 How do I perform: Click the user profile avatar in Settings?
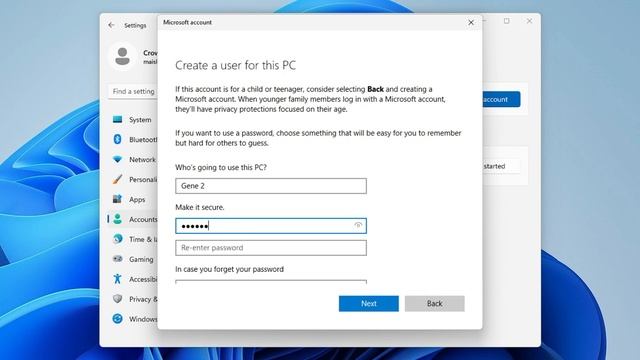[122, 56]
